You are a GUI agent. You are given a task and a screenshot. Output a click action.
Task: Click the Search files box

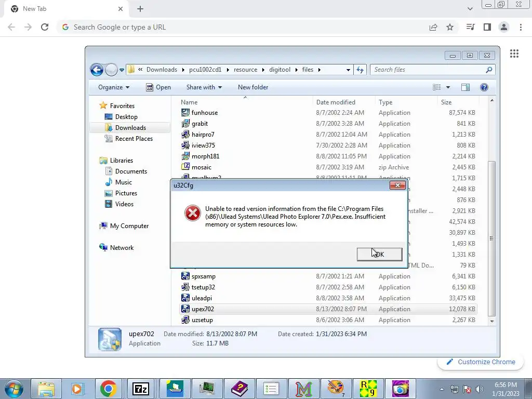433,70
